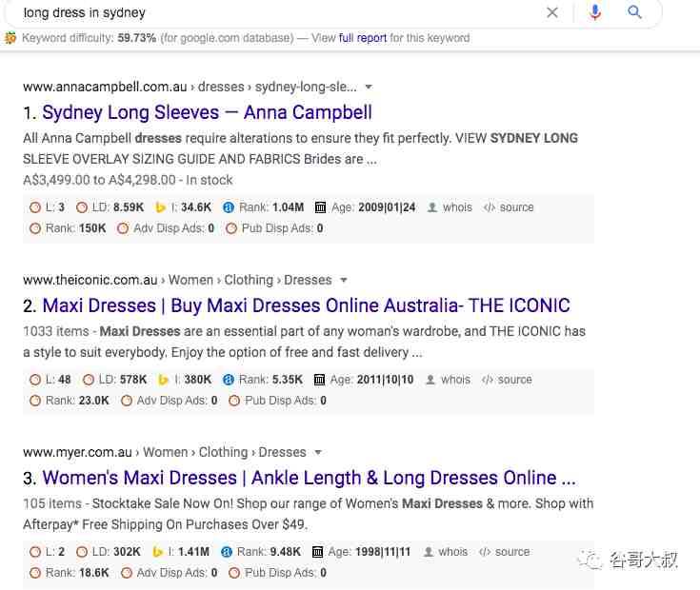Screen dimensions: 700x590
Task: View source for the Anna Campbell result
Action: pyautogui.click(x=509, y=207)
